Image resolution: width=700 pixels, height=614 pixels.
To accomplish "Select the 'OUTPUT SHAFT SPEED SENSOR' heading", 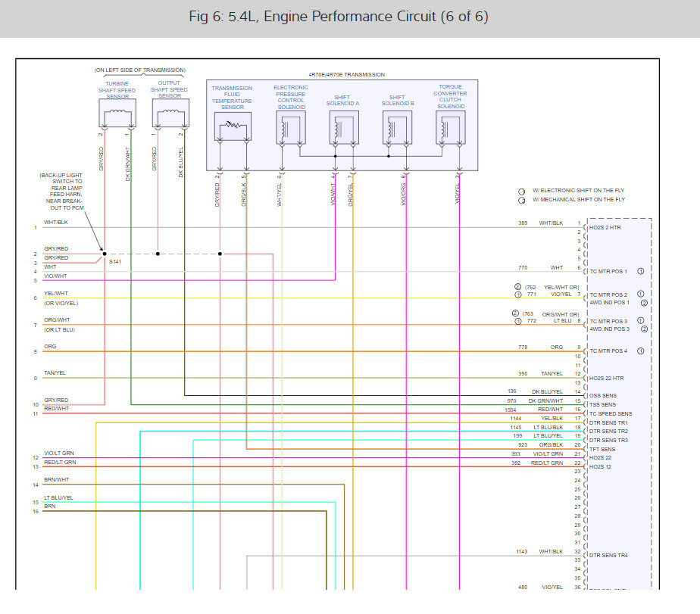I will pos(169,89).
